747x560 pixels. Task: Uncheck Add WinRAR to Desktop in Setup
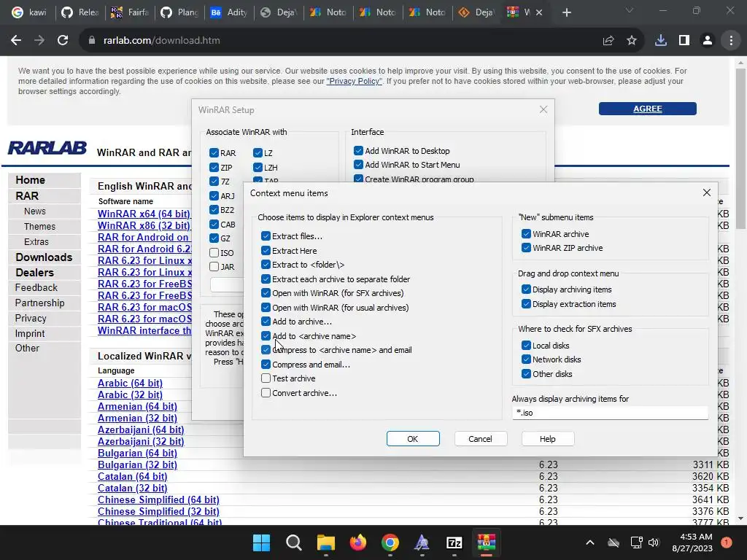(x=359, y=150)
